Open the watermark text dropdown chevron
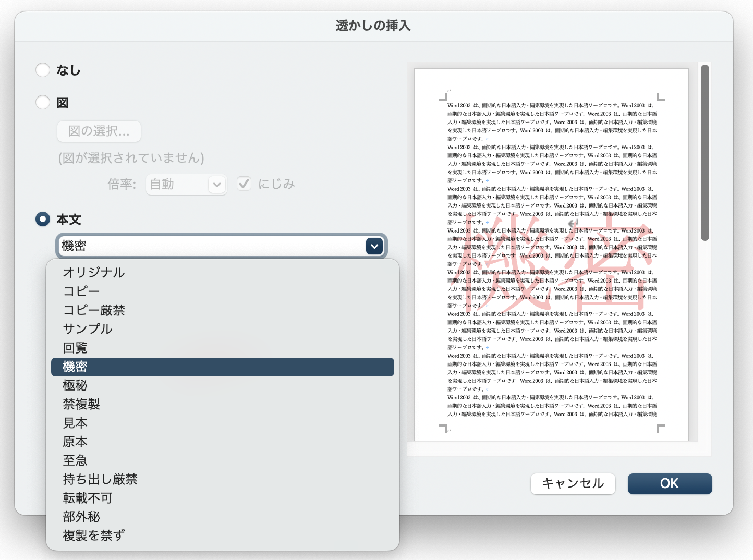Viewport: 753px width, 560px height. pos(374,246)
